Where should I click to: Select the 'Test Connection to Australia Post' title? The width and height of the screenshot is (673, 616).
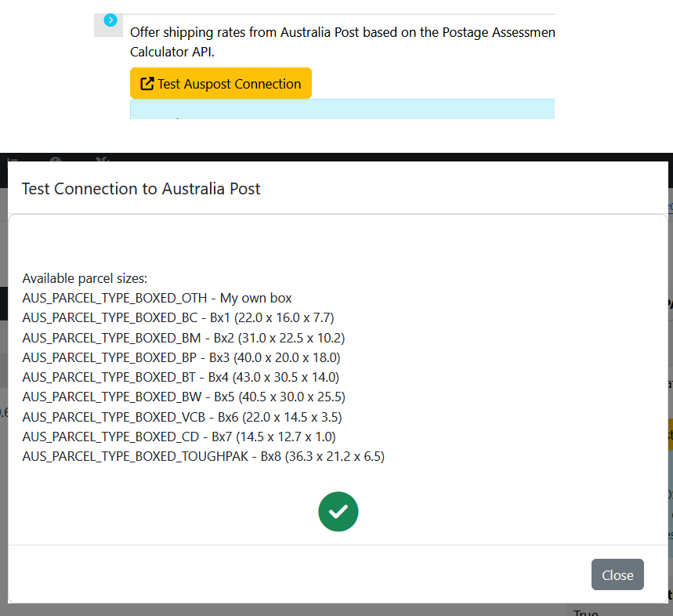click(141, 189)
